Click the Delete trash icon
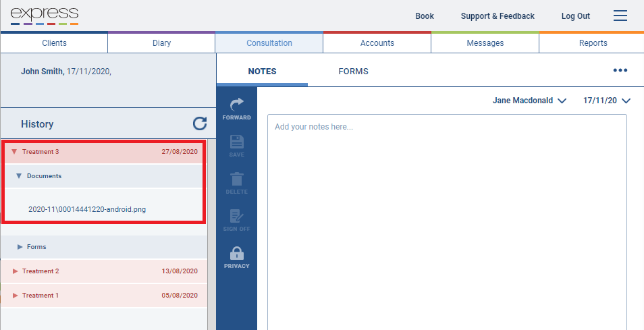This screenshot has width=644, height=330. tap(237, 180)
